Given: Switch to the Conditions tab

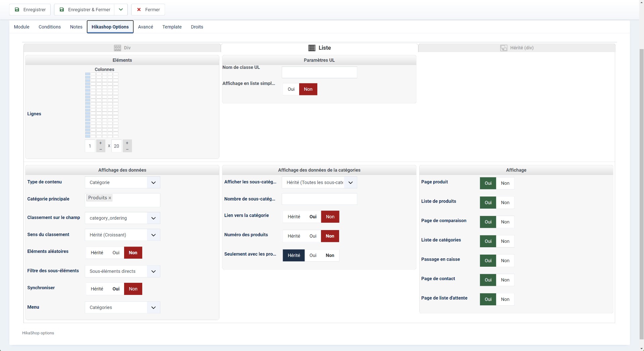Looking at the screenshot, I should point(50,27).
